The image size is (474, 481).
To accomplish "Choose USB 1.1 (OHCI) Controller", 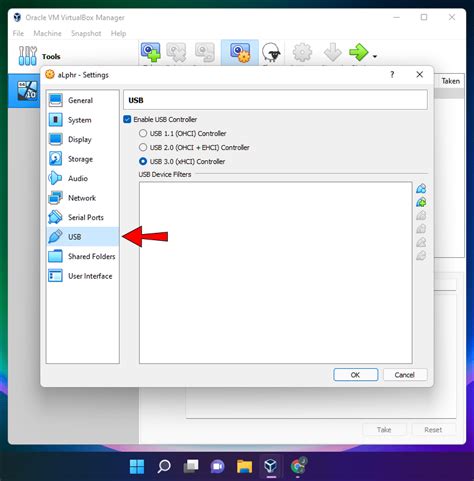I will pos(143,133).
